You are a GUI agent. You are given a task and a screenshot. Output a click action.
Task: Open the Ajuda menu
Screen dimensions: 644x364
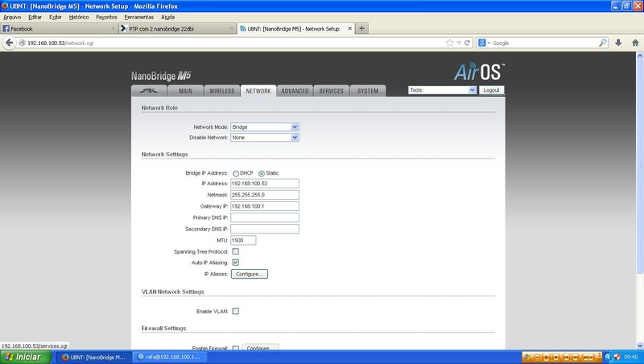[167, 17]
